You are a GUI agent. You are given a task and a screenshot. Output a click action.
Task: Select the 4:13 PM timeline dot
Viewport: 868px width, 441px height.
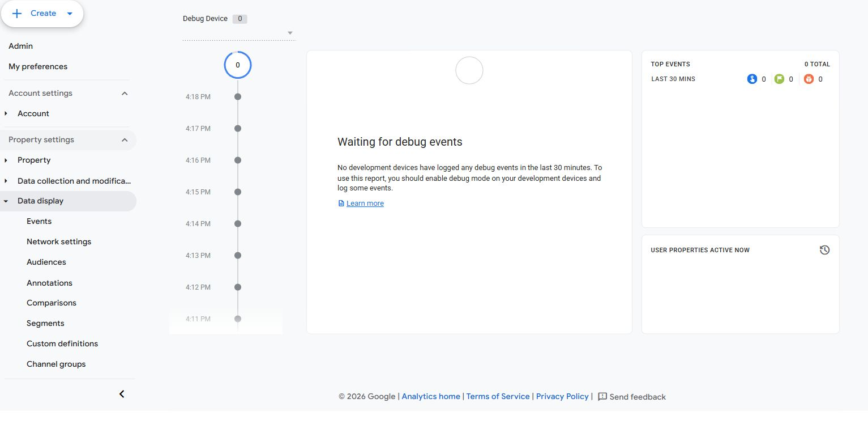238,256
